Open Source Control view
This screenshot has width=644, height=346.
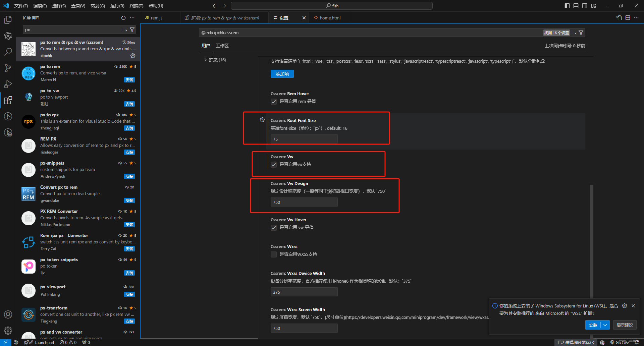(8, 68)
